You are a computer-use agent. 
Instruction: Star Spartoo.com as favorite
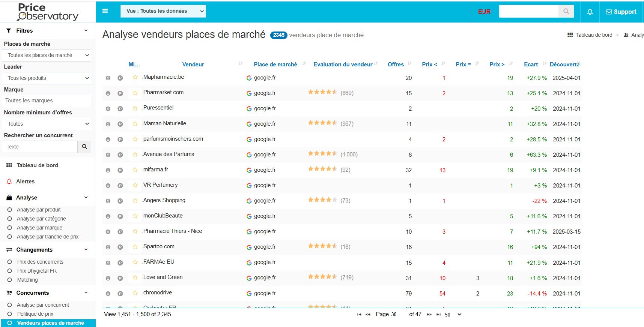[x=135, y=247]
